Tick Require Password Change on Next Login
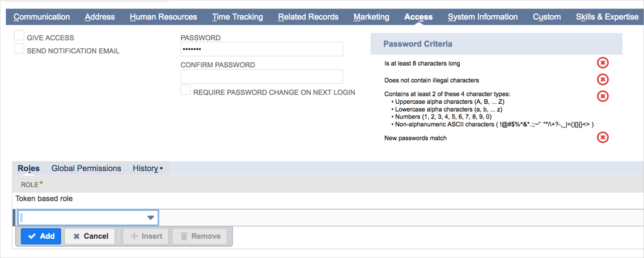This screenshot has width=644, height=258. point(185,91)
